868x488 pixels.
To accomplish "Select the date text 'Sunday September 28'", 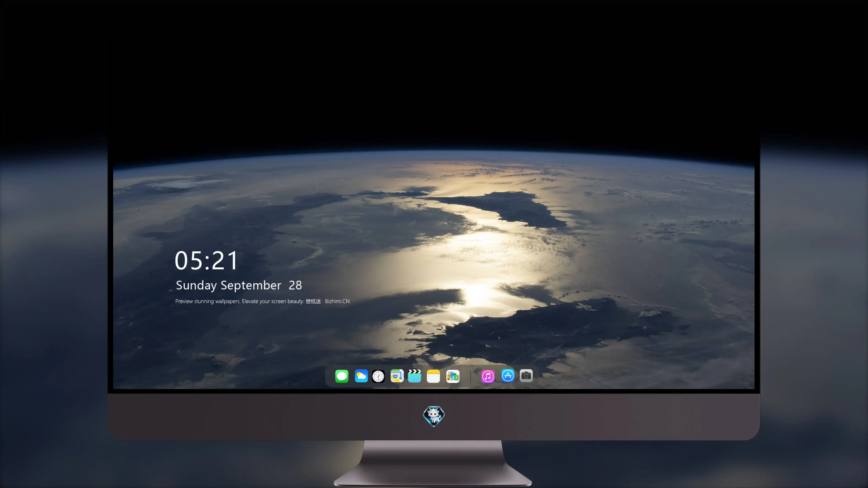I will [x=239, y=285].
